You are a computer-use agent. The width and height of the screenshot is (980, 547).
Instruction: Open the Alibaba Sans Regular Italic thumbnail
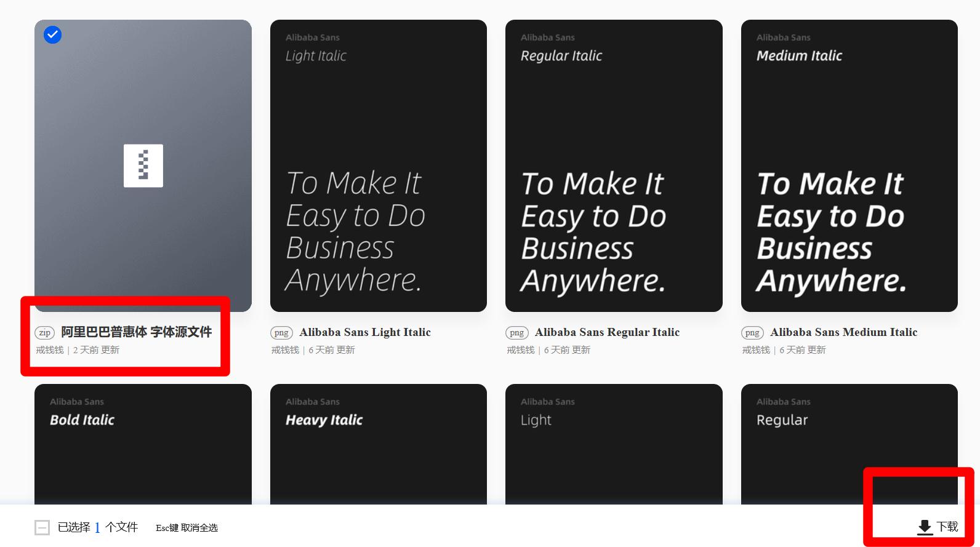(613, 166)
